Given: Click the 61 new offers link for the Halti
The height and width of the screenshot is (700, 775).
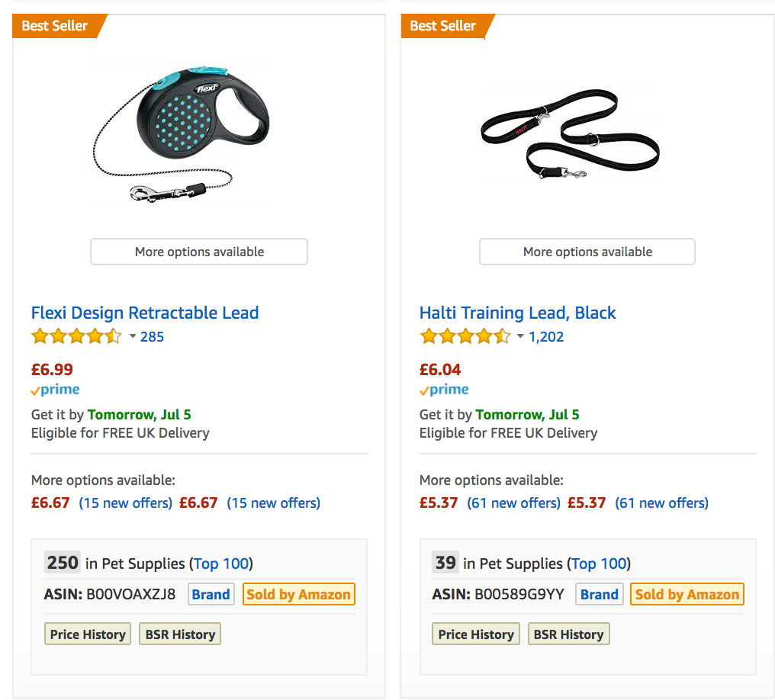Looking at the screenshot, I should [x=513, y=503].
